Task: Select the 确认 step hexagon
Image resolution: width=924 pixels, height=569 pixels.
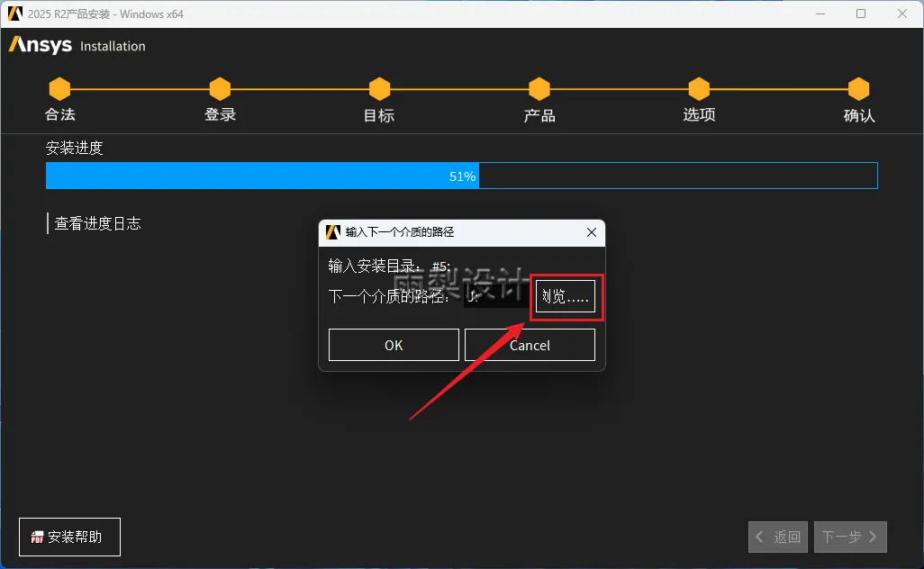Action: tap(858, 89)
